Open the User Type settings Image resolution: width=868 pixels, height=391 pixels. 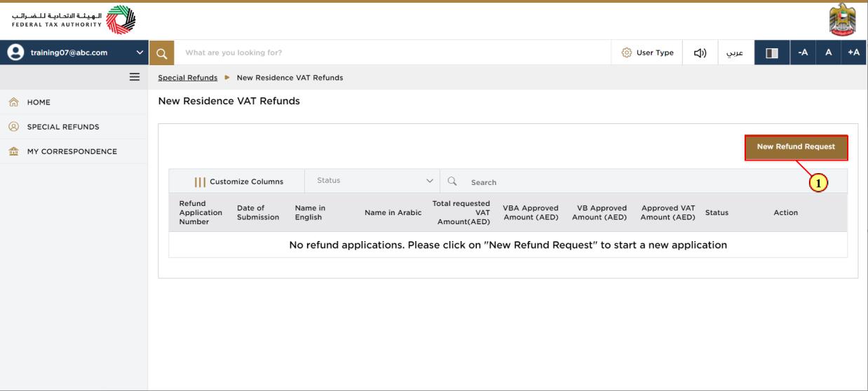[x=647, y=53]
